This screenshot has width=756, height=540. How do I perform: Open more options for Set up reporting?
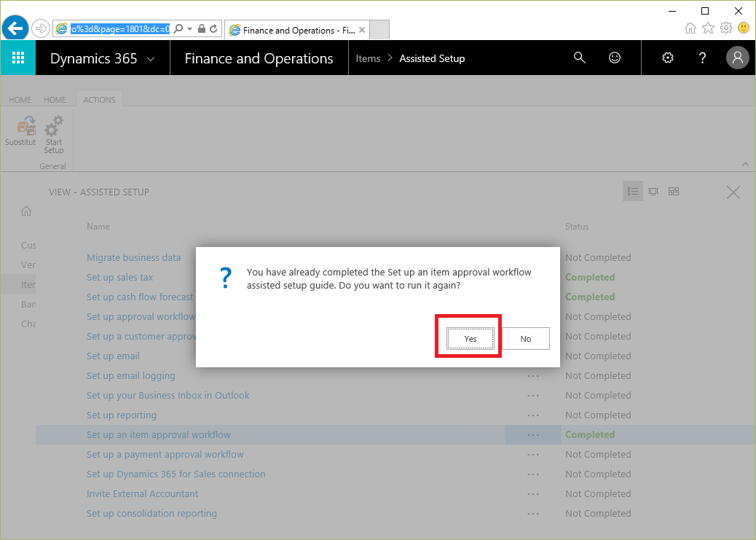click(x=533, y=415)
